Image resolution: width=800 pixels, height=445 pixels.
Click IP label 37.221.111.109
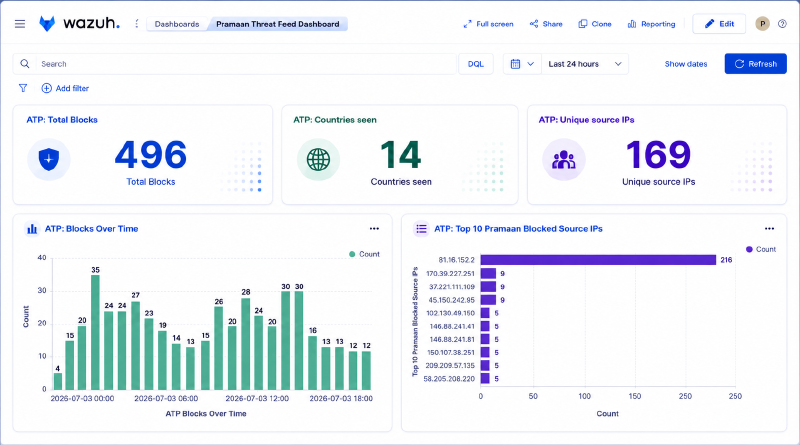452,287
